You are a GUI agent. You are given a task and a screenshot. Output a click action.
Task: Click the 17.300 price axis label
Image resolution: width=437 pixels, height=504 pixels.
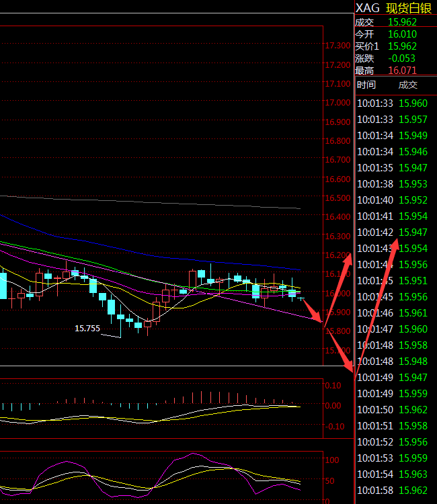tap(337, 46)
